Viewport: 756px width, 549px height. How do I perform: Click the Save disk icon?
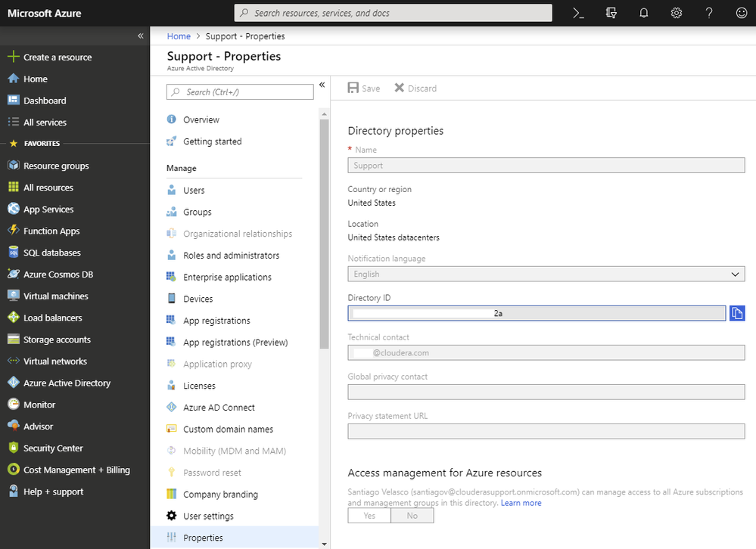click(x=353, y=88)
